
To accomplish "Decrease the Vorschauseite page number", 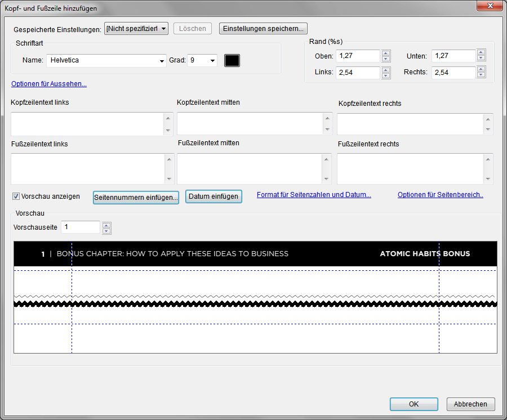I will (106, 231).
